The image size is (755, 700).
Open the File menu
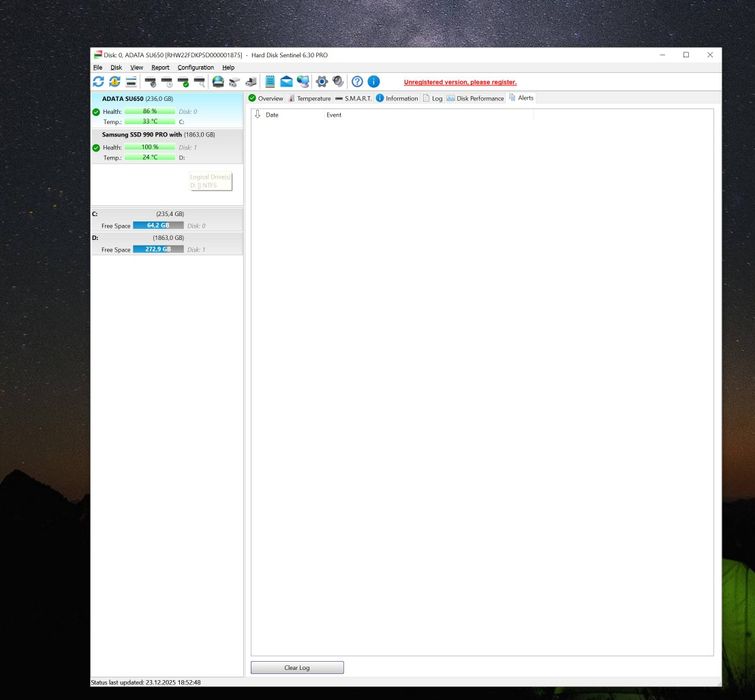pos(98,67)
